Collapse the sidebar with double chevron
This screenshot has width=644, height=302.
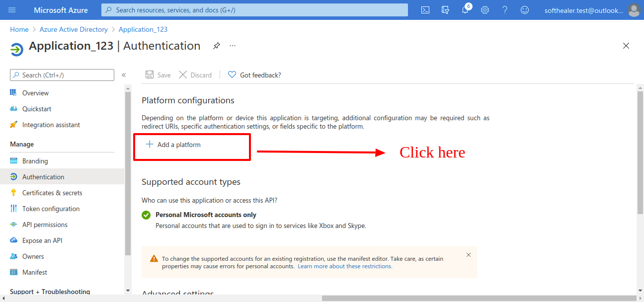coord(124,75)
